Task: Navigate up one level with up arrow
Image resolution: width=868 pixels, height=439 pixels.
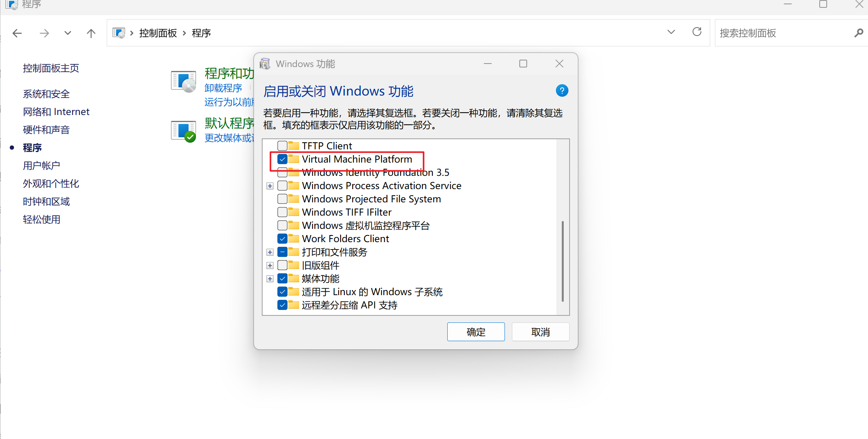Action: click(x=91, y=33)
